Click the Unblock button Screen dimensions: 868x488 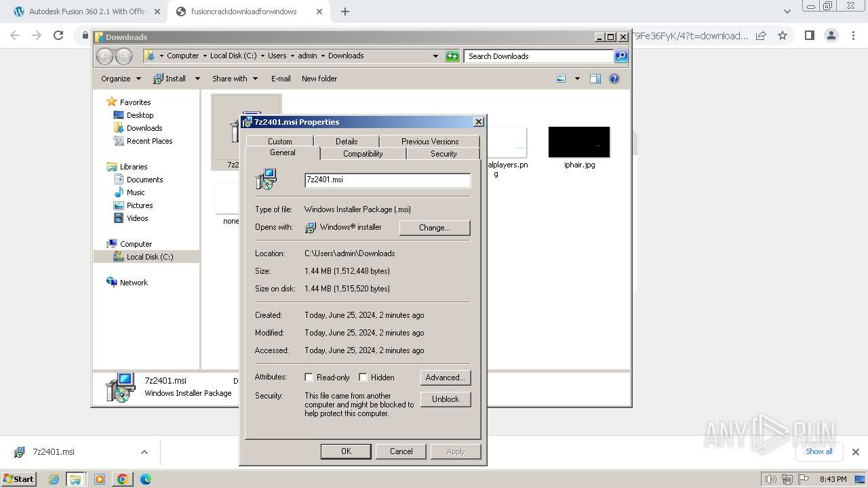tap(446, 399)
